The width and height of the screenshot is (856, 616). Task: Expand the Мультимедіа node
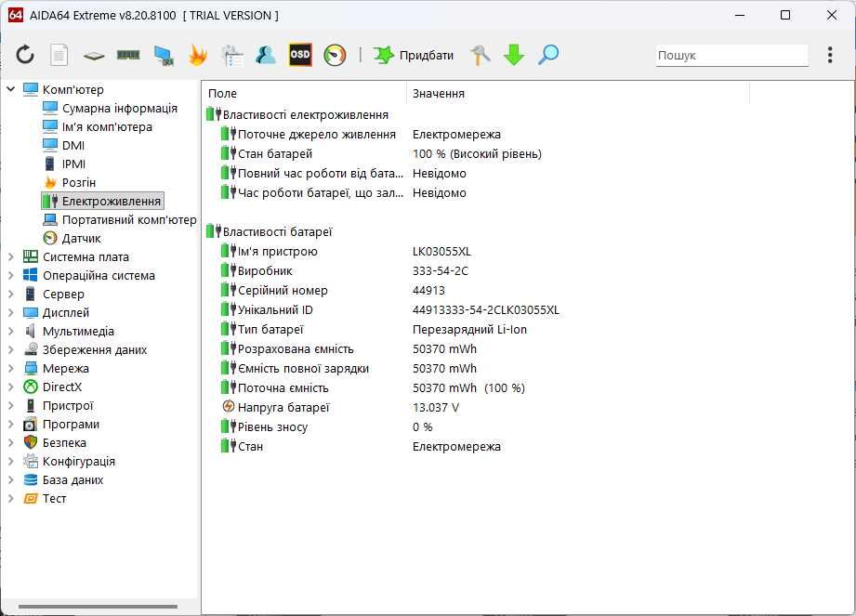click(x=11, y=331)
